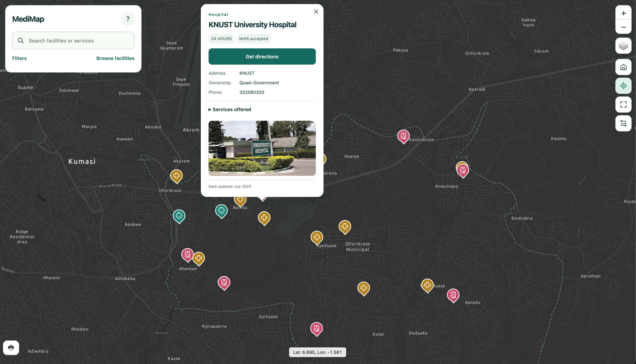Get directions to KNUST University Hospital
Viewport: 636px width, 364px height.
click(262, 56)
